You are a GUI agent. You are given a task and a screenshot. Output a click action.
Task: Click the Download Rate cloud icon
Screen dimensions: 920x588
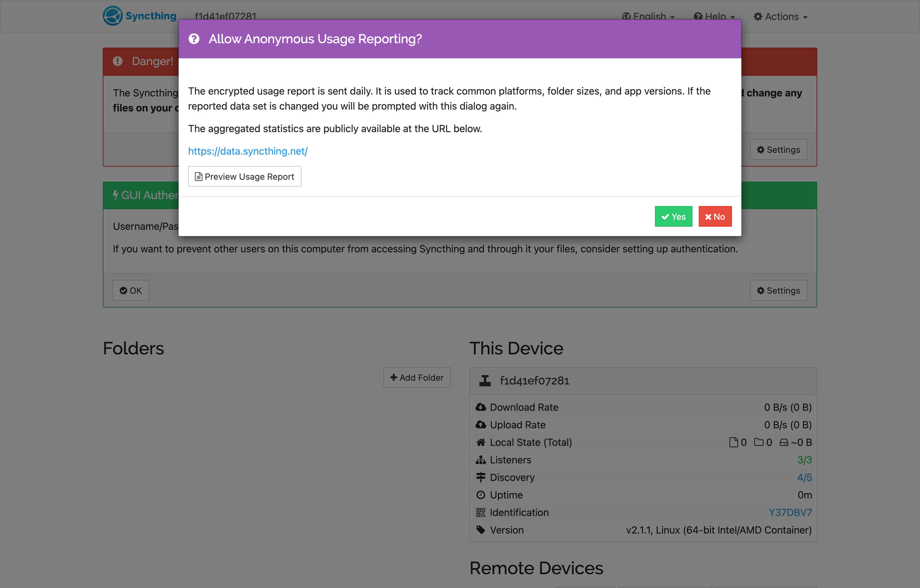481,407
